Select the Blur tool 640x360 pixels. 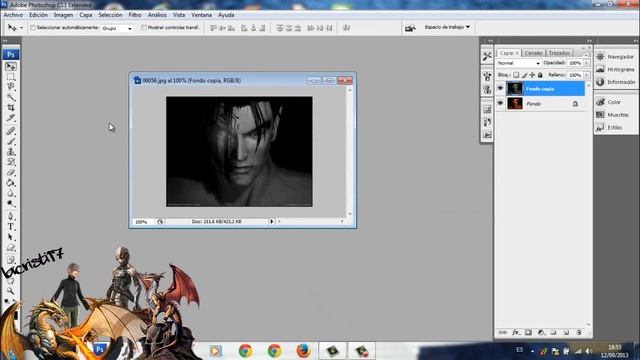click(x=11, y=193)
